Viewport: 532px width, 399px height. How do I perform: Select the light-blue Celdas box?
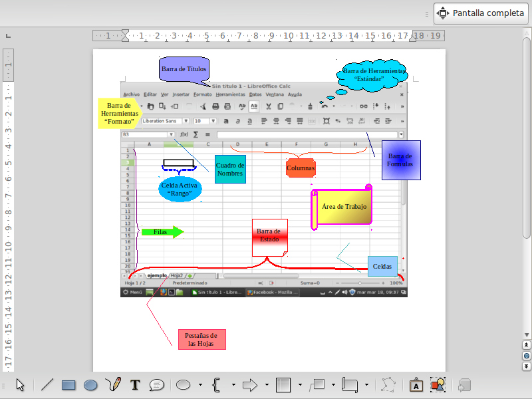(x=382, y=267)
